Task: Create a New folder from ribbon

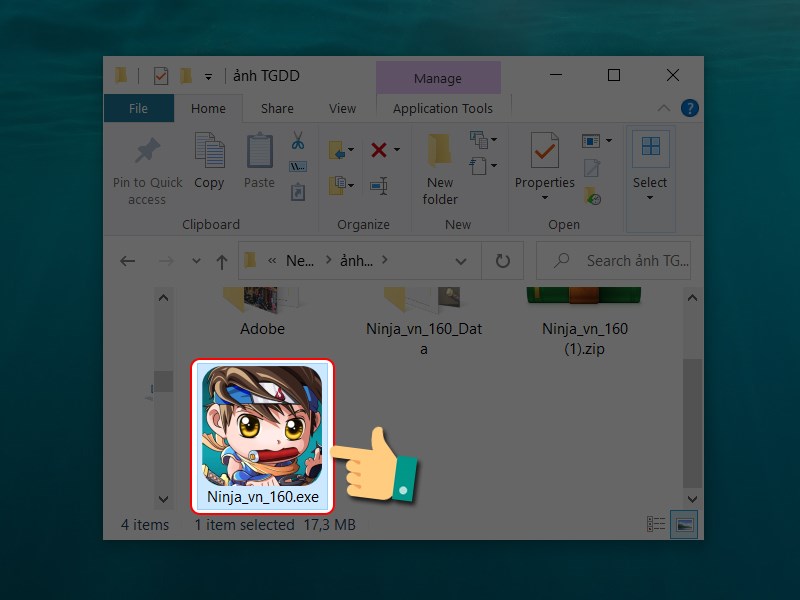Action: tap(440, 168)
